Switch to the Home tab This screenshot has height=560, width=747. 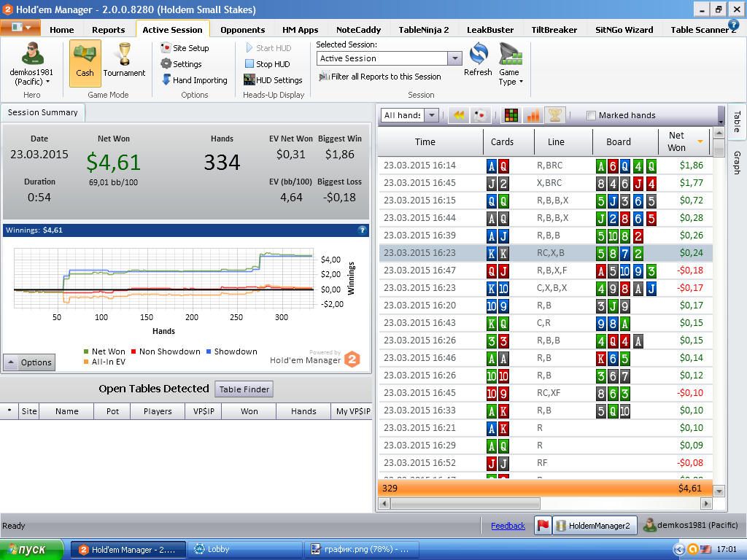click(x=62, y=29)
